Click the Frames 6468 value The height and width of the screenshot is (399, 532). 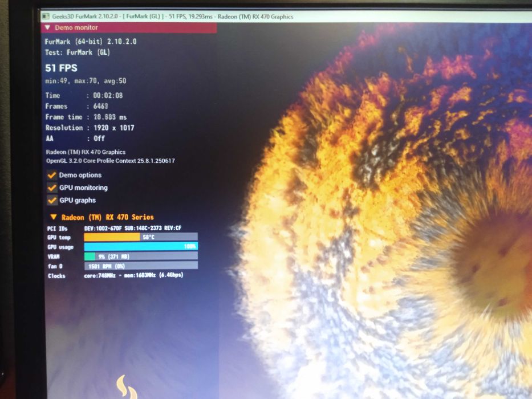[101, 106]
